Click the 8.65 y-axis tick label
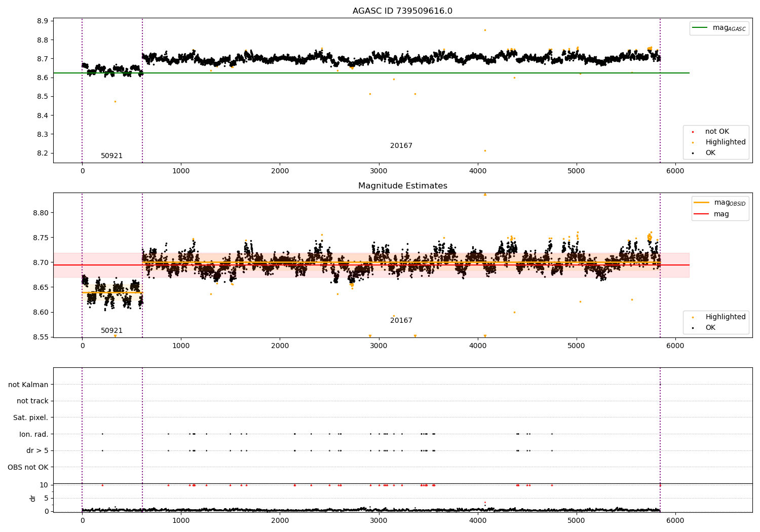Image resolution: width=760 pixels, height=532 pixels. click(x=41, y=288)
